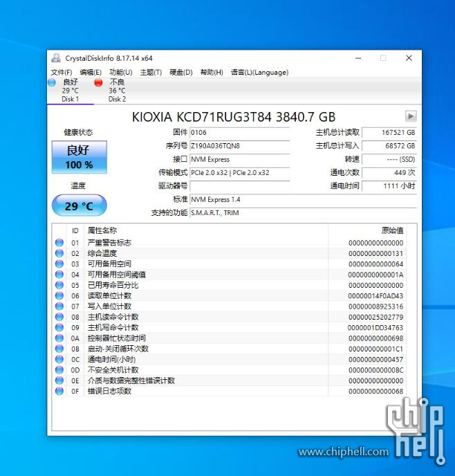
Task: Close the CrystalDiskInfo window
Action: click(409, 58)
